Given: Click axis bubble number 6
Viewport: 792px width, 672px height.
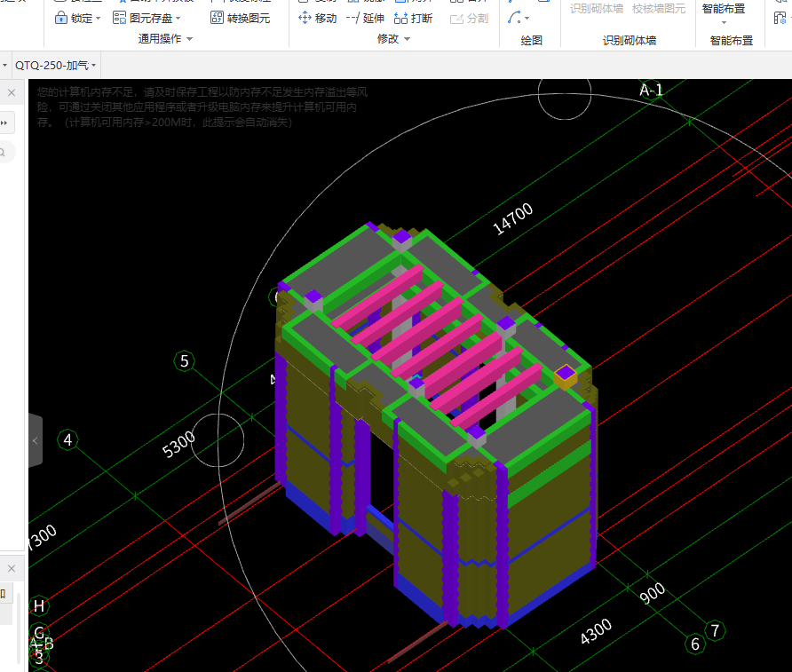Looking at the screenshot, I should [695, 644].
